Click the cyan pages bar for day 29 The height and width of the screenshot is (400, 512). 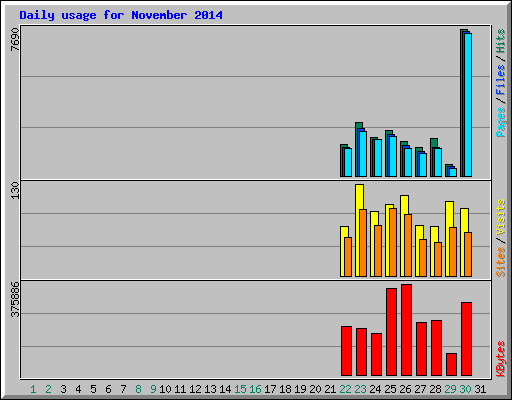453,172
